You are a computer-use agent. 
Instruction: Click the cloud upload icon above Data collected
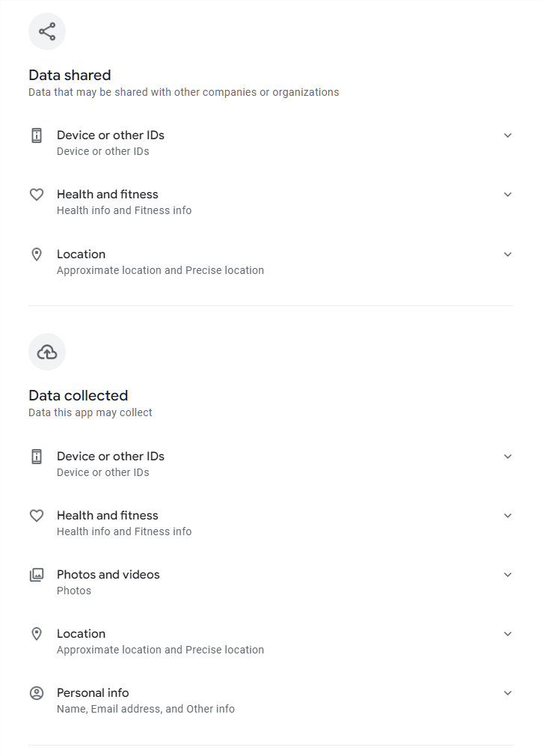click(x=47, y=352)
